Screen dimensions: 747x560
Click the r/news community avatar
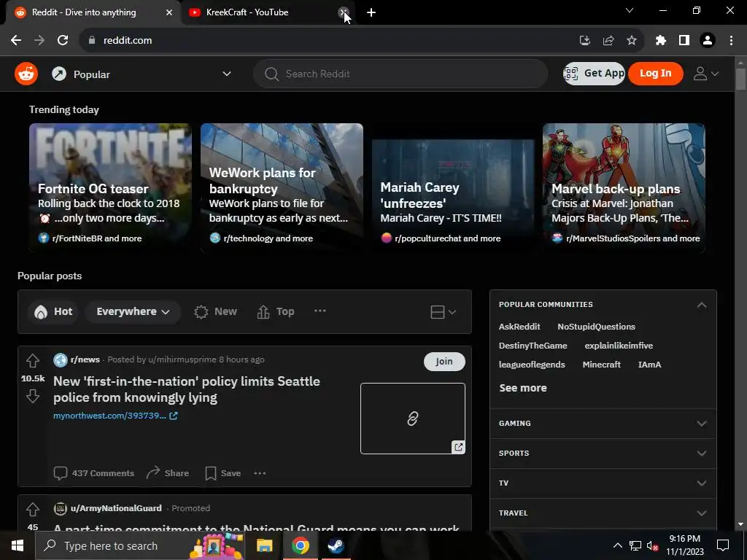[x=61, y=360]
